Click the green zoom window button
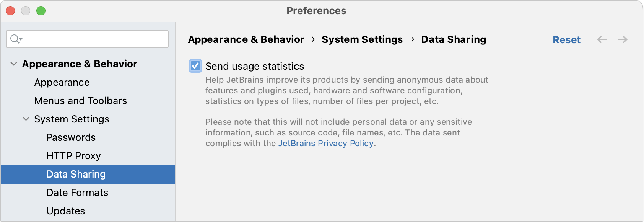The image size is (644, 222). (41, 11)
